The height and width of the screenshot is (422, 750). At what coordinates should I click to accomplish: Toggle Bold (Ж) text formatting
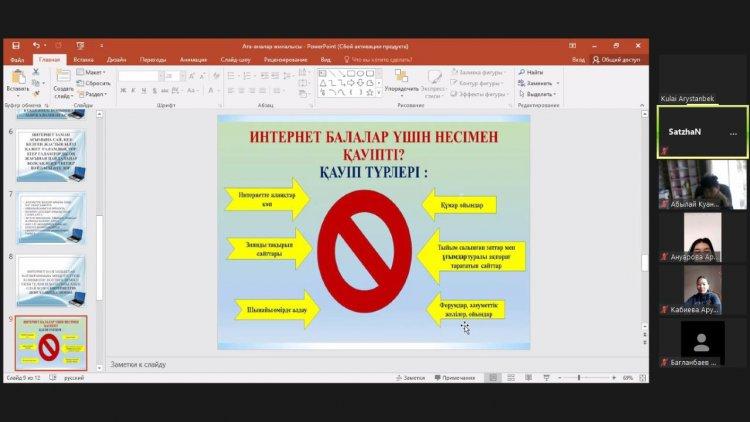pos(122,90)
